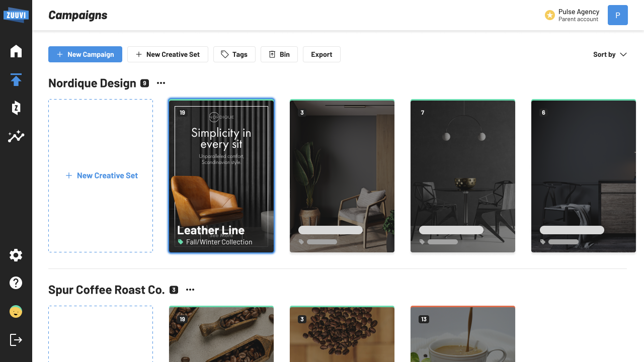
Task: Click the Export button
Action: [x=321, y=54]
